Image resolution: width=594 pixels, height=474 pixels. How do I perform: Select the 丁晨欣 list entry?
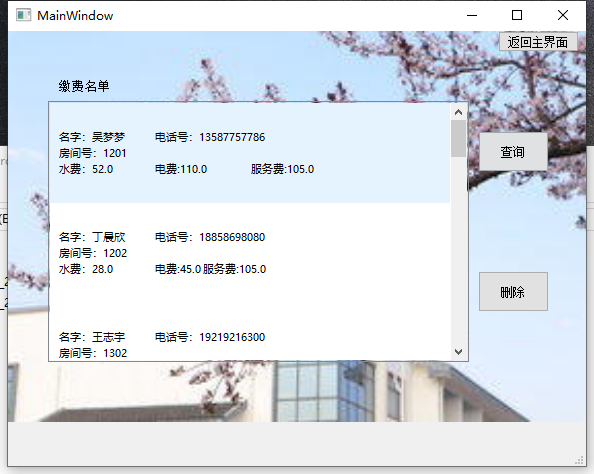click(x=250, y=253)
